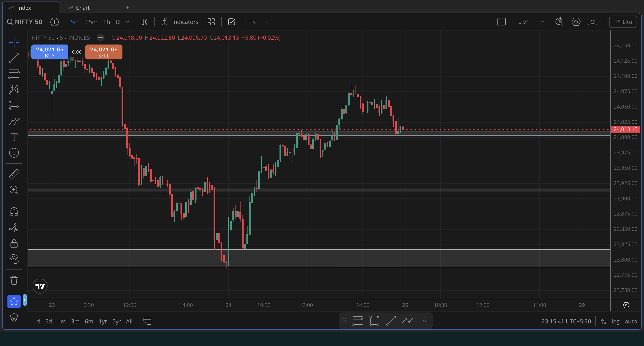Delete drawings with the trash icon
This screenshot has height=346, width=644.
click(14, 280)
